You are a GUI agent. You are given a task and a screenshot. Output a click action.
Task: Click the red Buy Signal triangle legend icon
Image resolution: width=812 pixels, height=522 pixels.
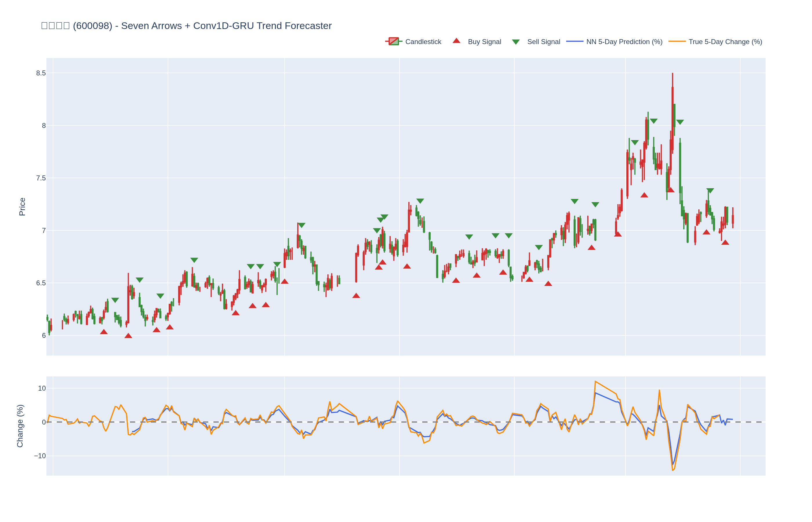pos(456,41)
